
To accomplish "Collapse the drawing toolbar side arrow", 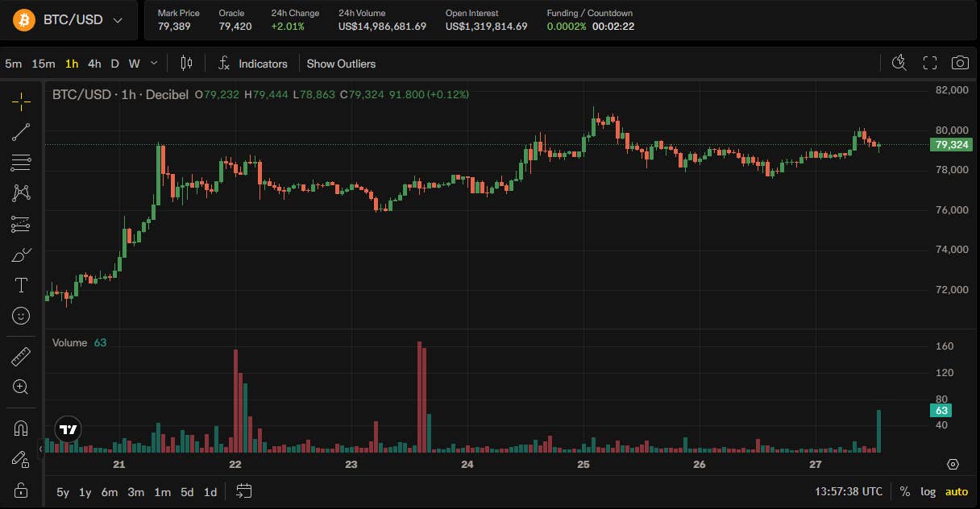I will tap(41, 449).
